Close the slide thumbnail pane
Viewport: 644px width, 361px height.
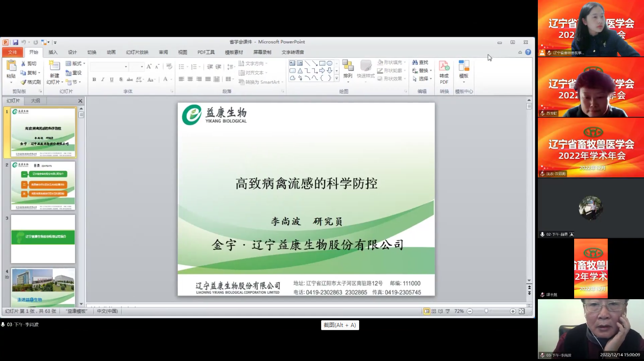pyautogui.click(x=81, y=101)
